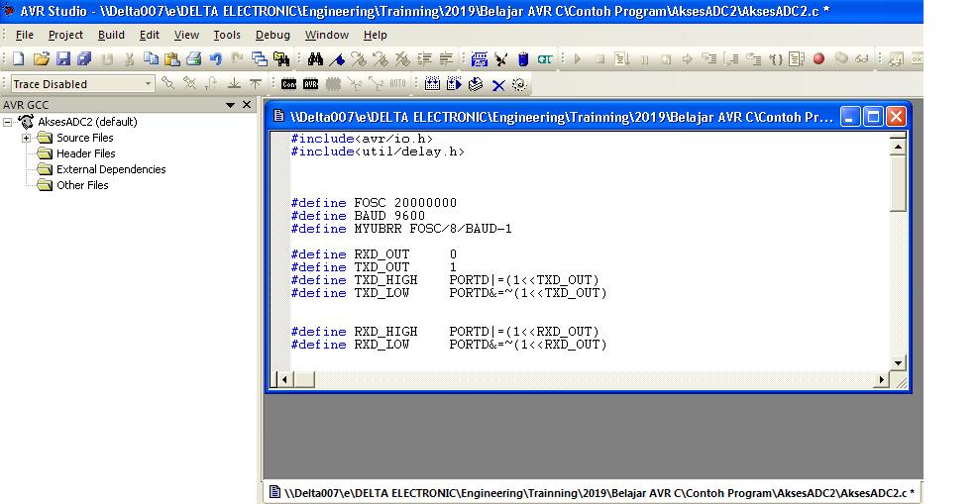The width and height of the screenshot is (980, 504).
Task: Select the External Dependencies folder
Action: tap(110, 169)
